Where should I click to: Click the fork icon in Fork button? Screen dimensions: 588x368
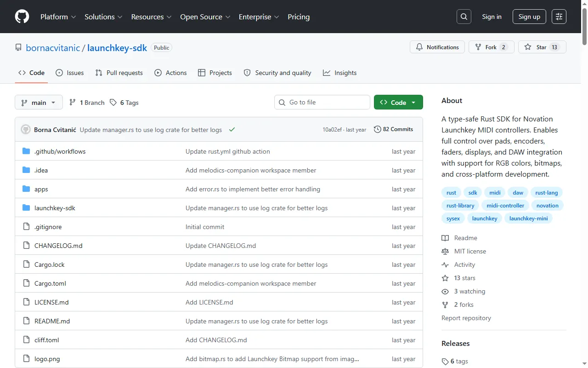tap(478, 47)
